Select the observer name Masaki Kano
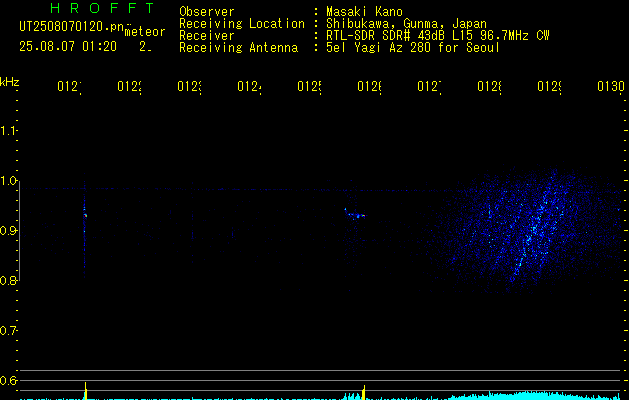The height and width of the screenshot is (400, 629). 364,12
